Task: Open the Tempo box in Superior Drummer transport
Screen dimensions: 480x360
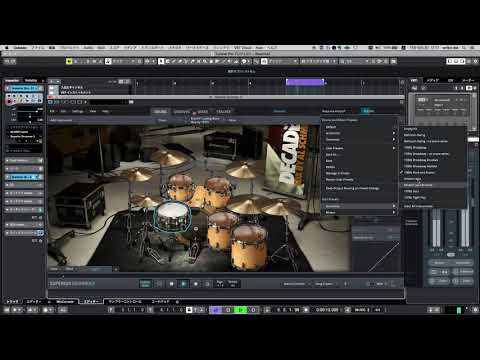Action: click(232, 284)
